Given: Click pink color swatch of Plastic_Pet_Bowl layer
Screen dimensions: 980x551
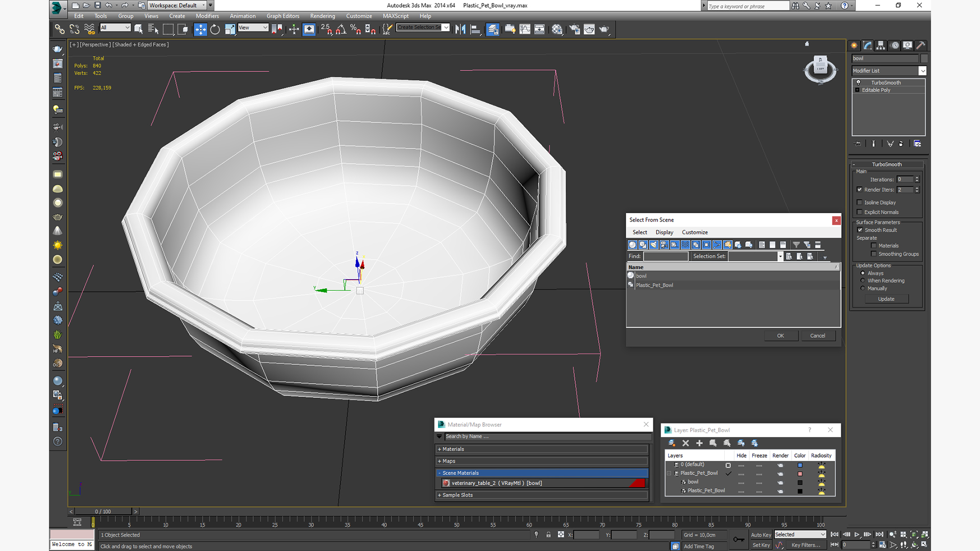Looking at the screenshot, I should tap(800, 474).
